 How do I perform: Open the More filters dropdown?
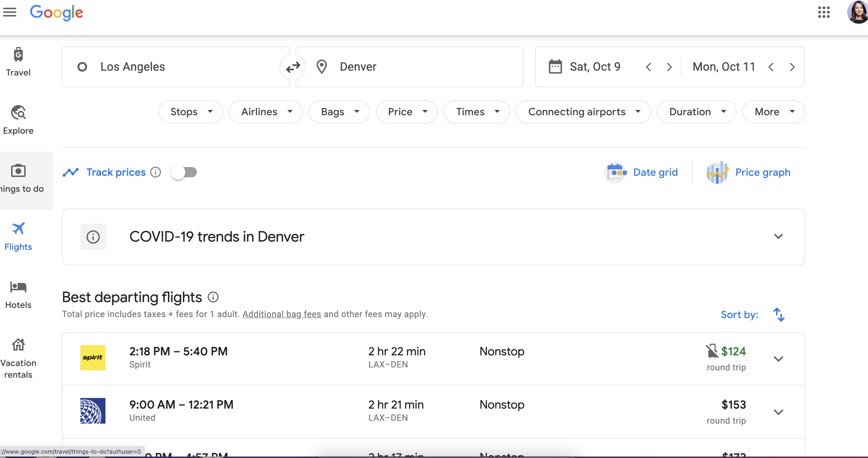[773, 112]
